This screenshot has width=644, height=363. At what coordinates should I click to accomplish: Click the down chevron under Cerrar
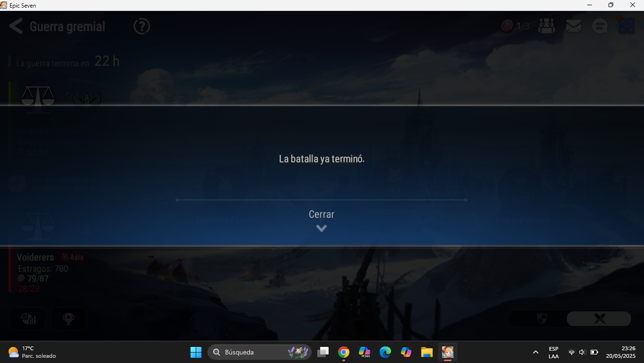pyautogui.click(x=322, y=228)
